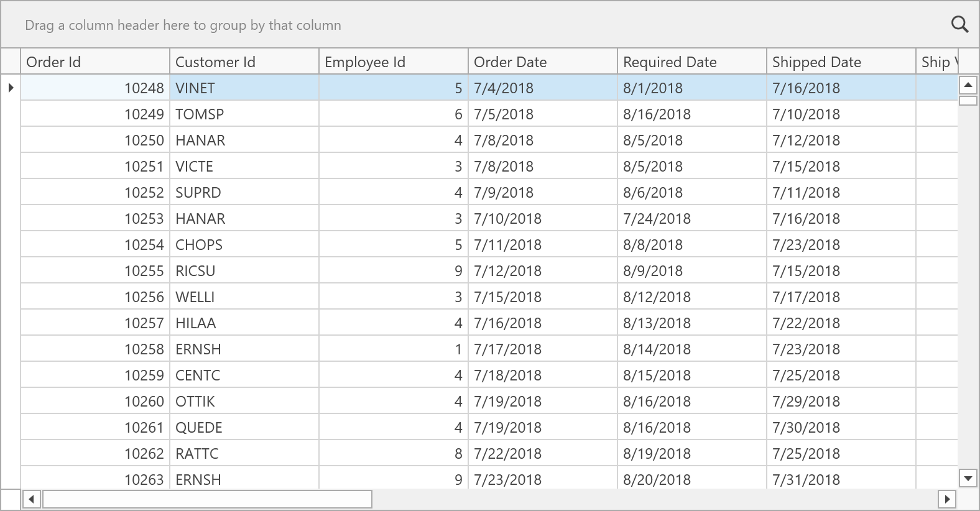Select Customer Id cell TOMSP

[244, 114]
